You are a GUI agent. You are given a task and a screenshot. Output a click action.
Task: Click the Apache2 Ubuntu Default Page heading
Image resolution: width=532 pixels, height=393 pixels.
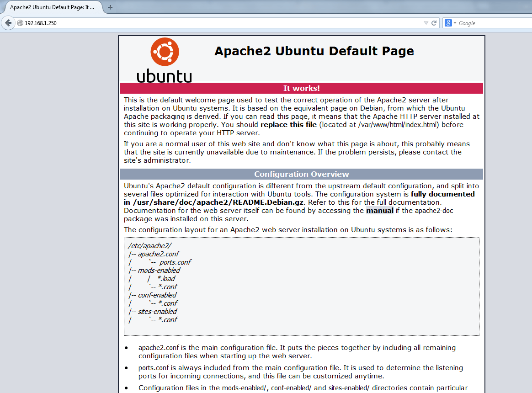tap(314, 51)
